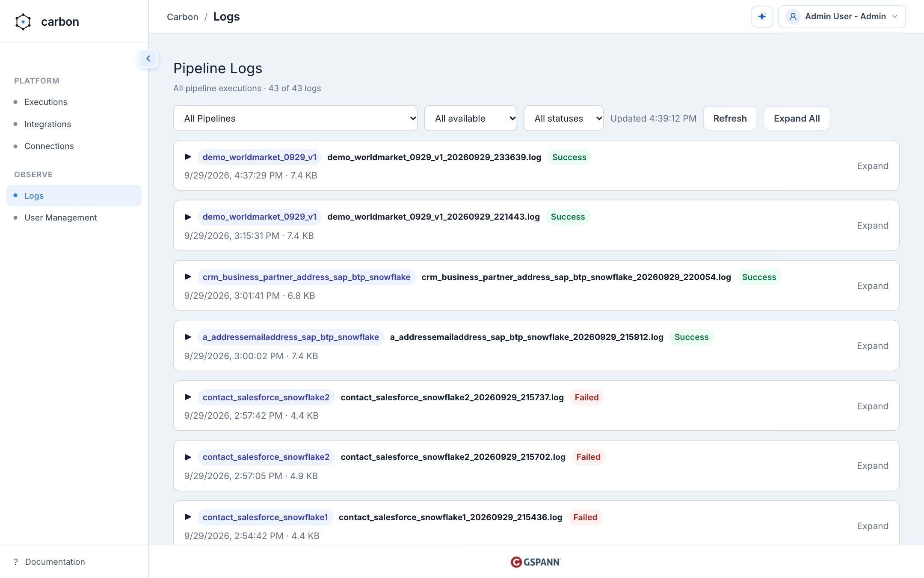Expand the first demo_worldmarket_0929_v1 log via Expand
Screen dimensions: 924x578
coord(872,166)
